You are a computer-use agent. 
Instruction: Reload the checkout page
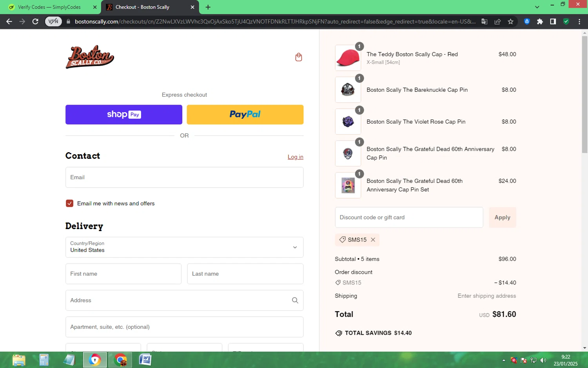(35, 22)
